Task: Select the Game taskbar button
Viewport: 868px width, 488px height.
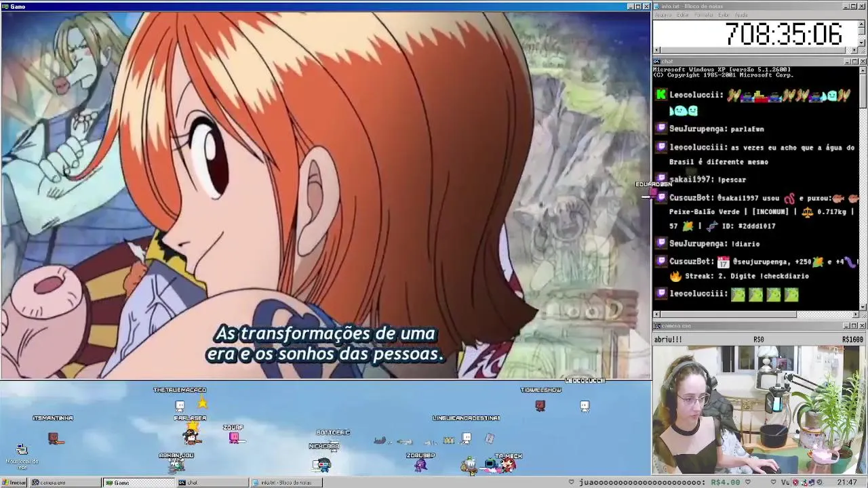Action: [138, 483]
